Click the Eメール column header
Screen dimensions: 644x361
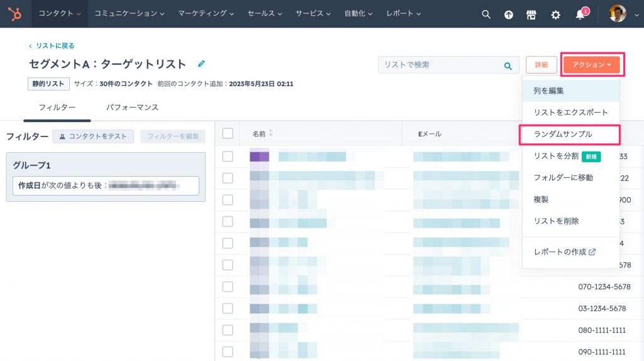point(430,134)
